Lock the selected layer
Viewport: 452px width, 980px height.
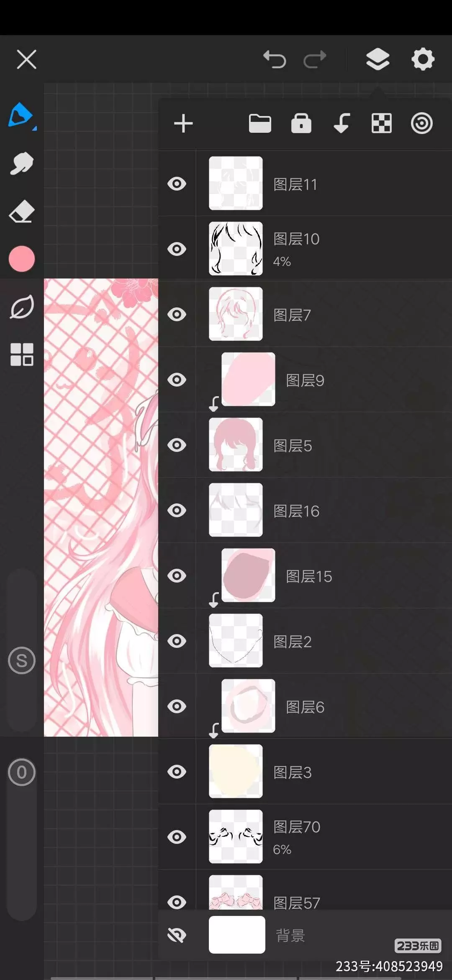(301, 123)
